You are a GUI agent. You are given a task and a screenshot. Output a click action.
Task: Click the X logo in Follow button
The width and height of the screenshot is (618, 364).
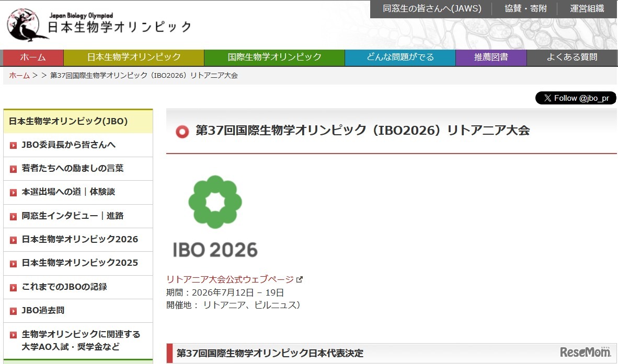(547, 98)
